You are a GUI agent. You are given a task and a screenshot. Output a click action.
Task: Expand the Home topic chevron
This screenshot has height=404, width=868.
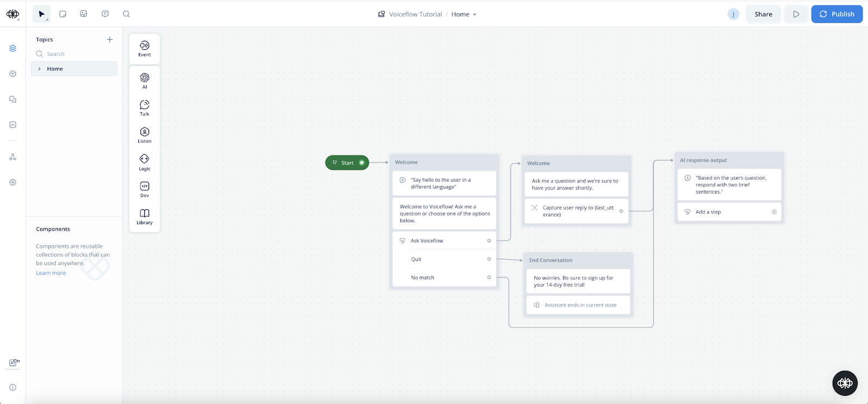point(40,69)
